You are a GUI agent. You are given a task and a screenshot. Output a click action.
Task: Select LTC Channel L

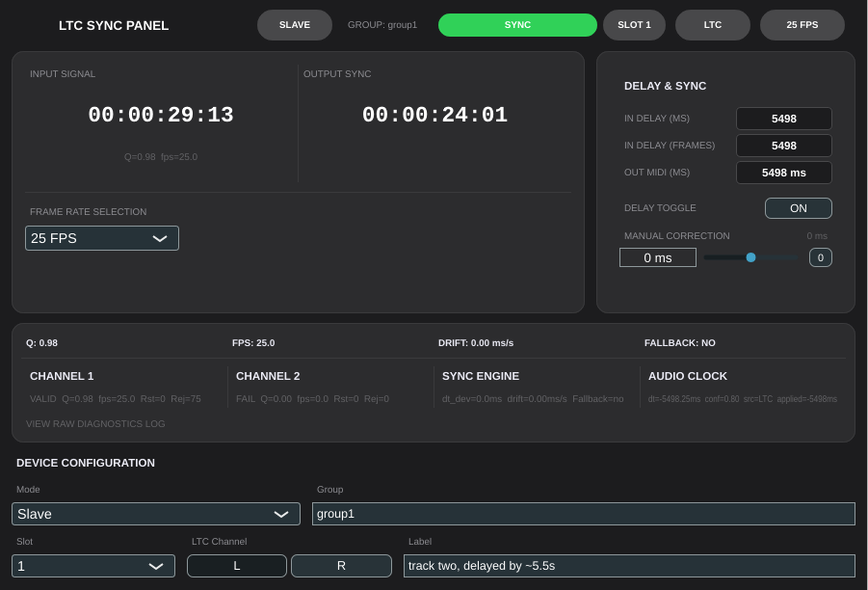point(237,566)
